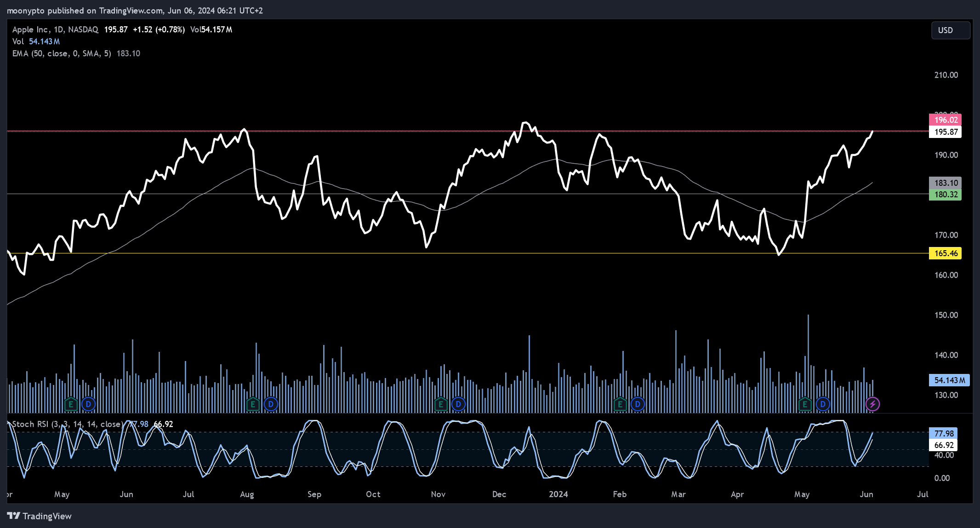
Task: Click the 160.00 price axis label
Action: click(x=946, y=275)
